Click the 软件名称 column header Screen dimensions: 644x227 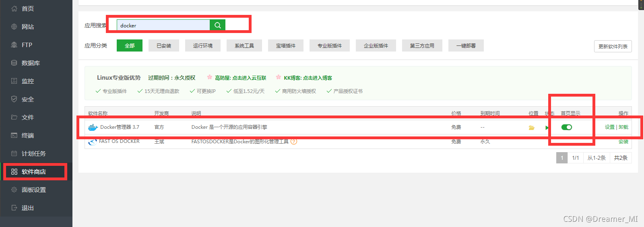pos(98,113)
